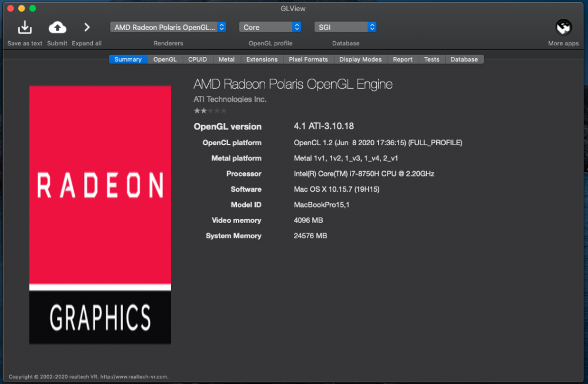Switch to the Report tab
588x384 pixels.
[x=403, y=59]
